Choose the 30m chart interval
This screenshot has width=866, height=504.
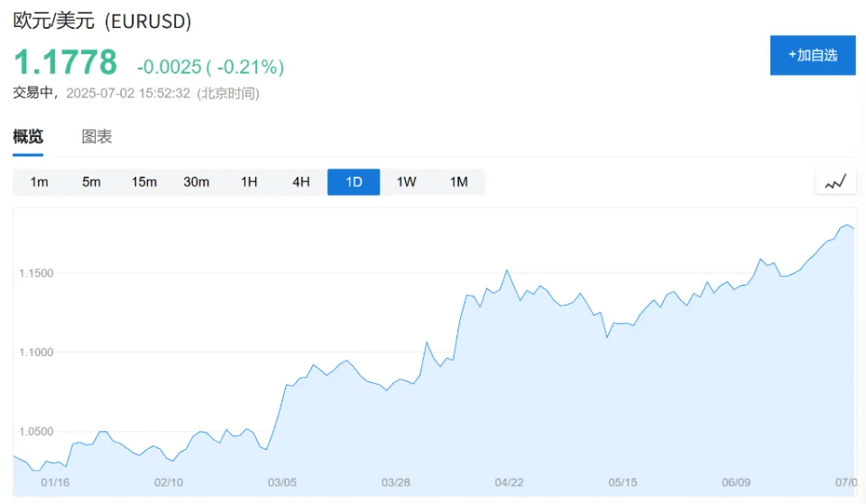196,182
